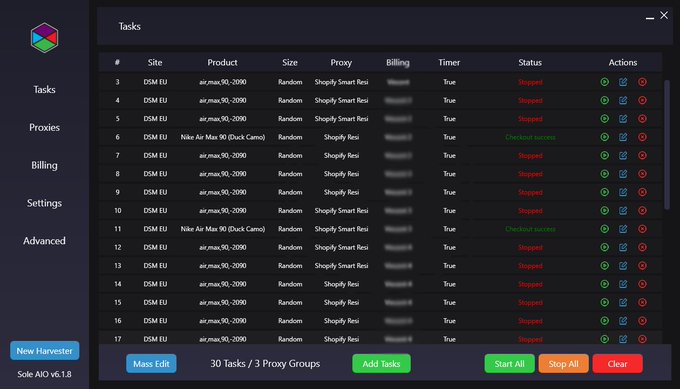
Task: Start all tasks with Start All
Action: point(510,364)
